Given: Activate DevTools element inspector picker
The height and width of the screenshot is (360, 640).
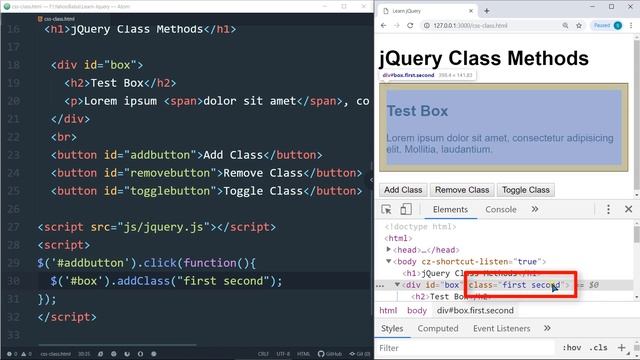Looking at the screenshot, I should tap(386, 209).
